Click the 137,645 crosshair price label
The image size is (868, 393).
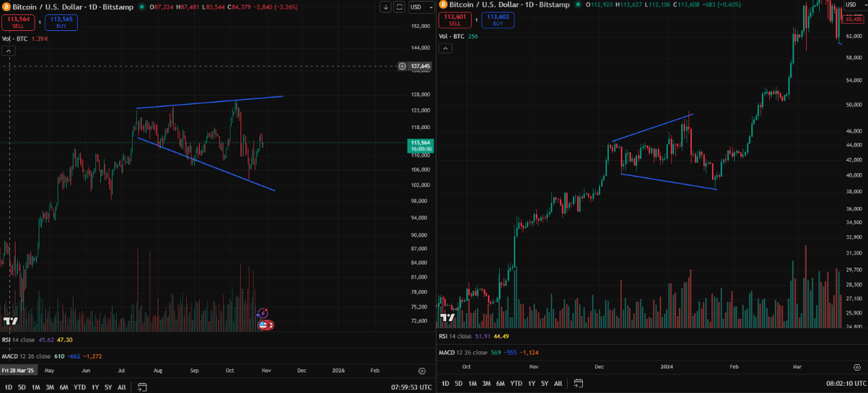421,66
